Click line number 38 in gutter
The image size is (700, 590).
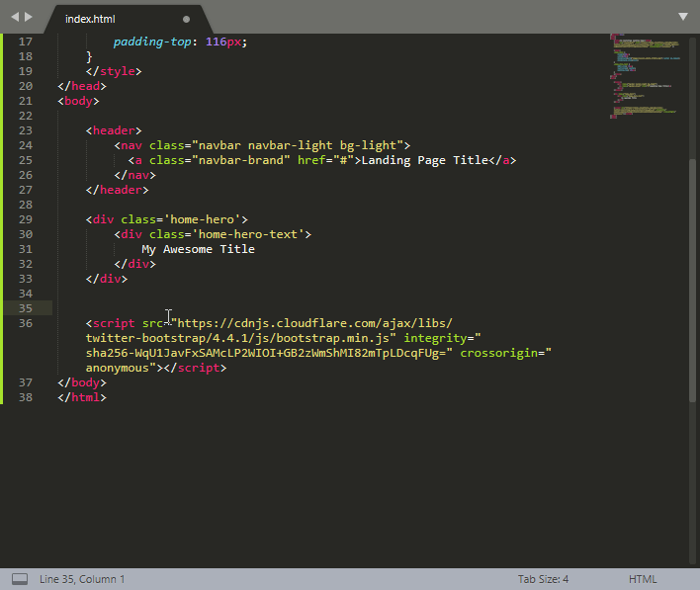point(26,397)
